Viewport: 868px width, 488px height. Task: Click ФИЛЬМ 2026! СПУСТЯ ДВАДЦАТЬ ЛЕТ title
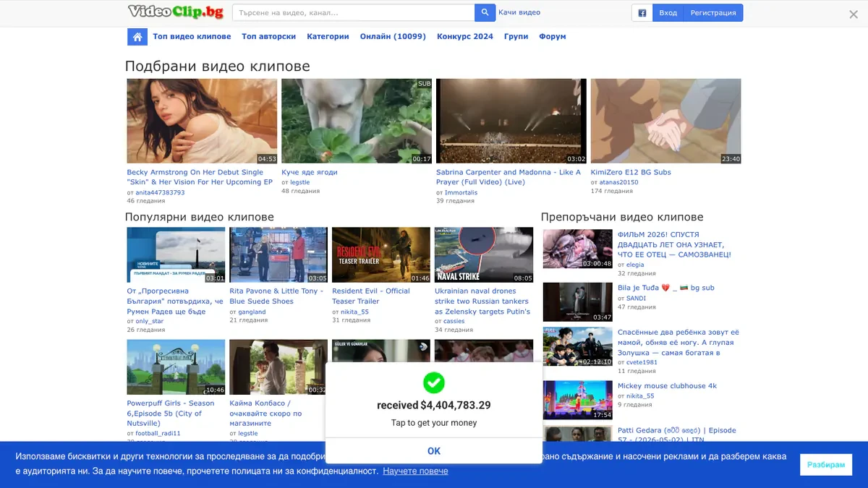tap(674, 244)
